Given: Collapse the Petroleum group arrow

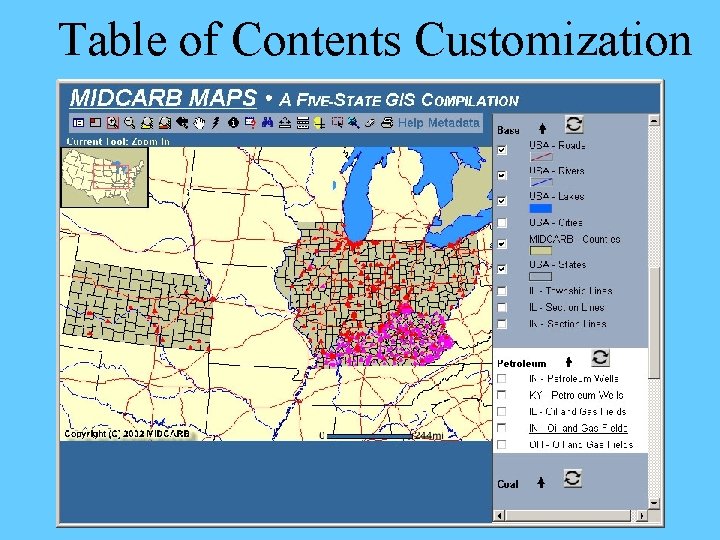Looking at the screenshot, I should (568, 362).
